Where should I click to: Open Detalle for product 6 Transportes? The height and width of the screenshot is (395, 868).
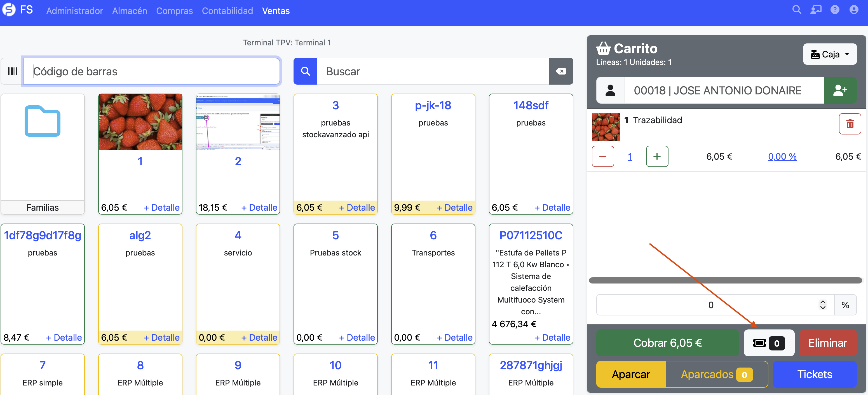point(454,337)
